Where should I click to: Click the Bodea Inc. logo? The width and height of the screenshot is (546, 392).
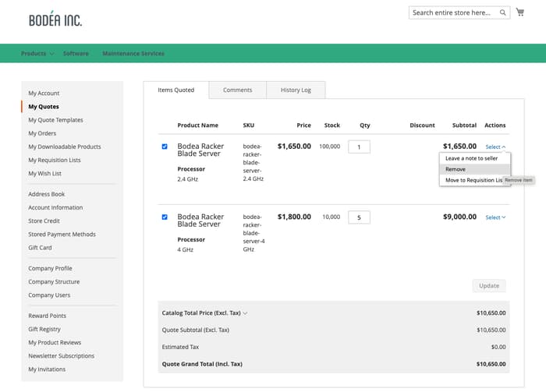point(55,19)
